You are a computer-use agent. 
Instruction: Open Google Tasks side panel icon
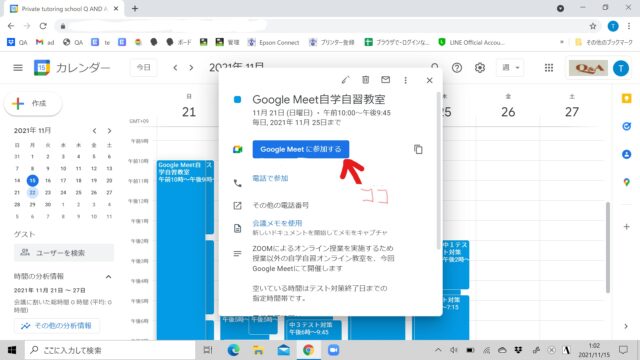(x=626, y=127)
